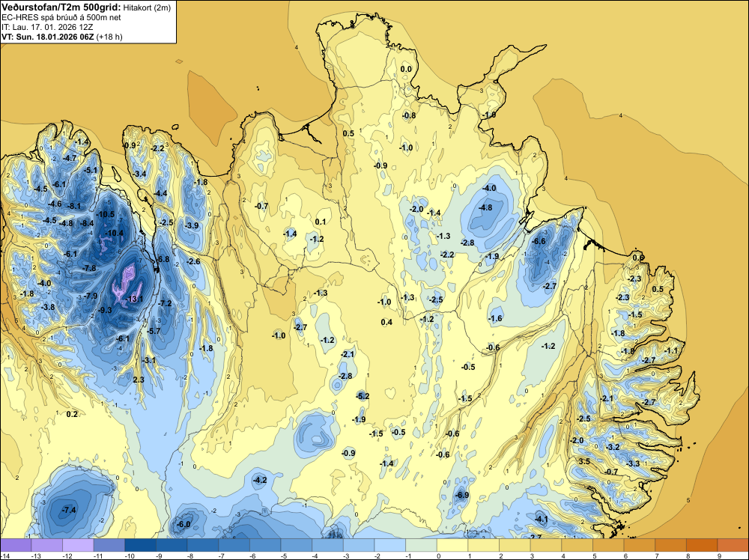Click the -4.2 temperature value
The height and width of the screenshot is (560, 749).
tap(260, 481)
